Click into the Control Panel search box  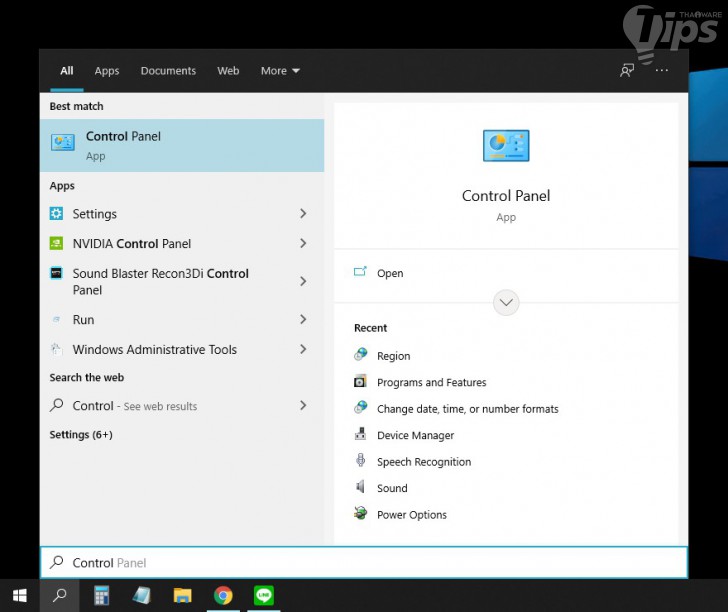[364, 563]
